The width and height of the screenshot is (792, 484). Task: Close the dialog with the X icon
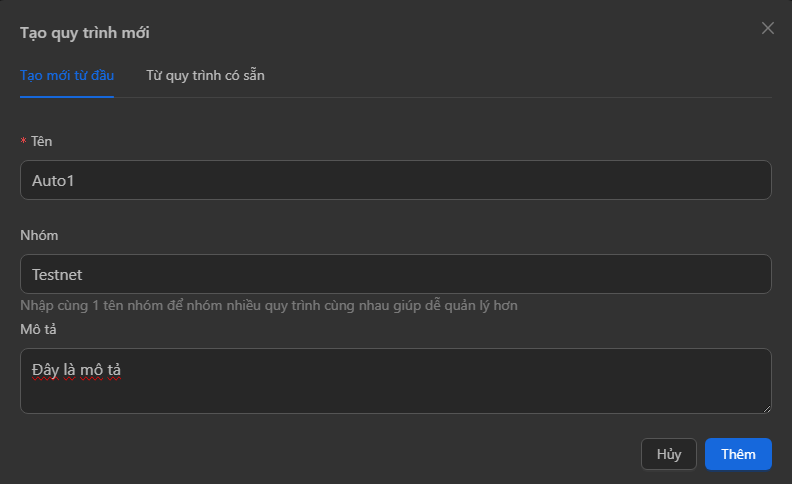point(768,28)
